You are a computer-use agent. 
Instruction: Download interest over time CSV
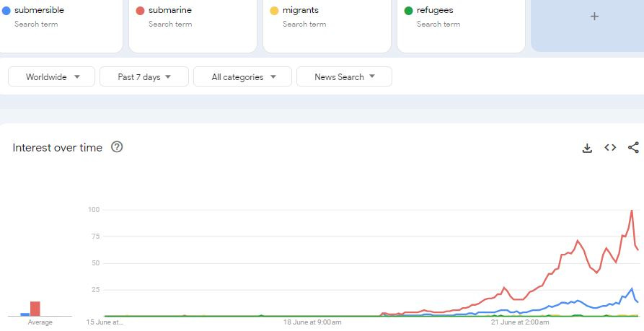coord(587,148)
